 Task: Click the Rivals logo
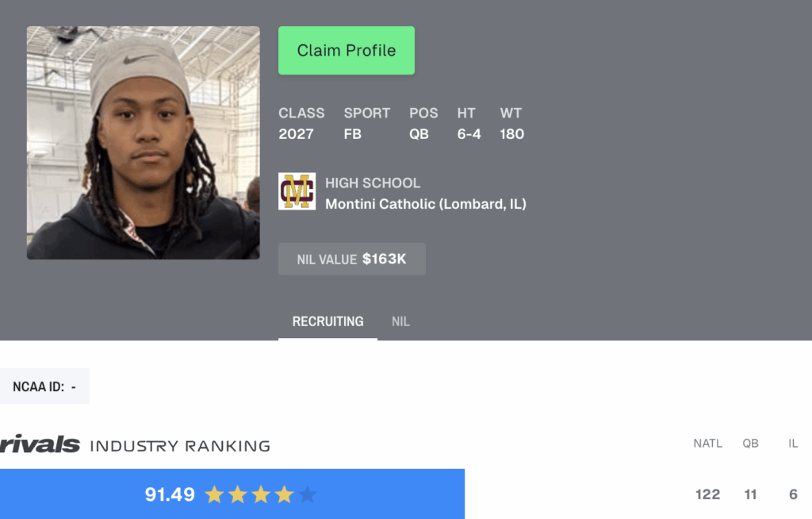click(40, 444)
